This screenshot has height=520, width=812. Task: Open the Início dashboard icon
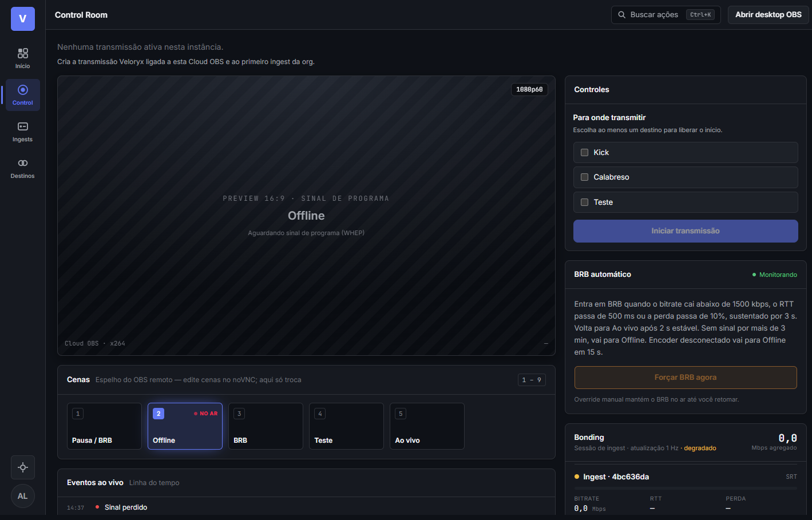[23, 58]
